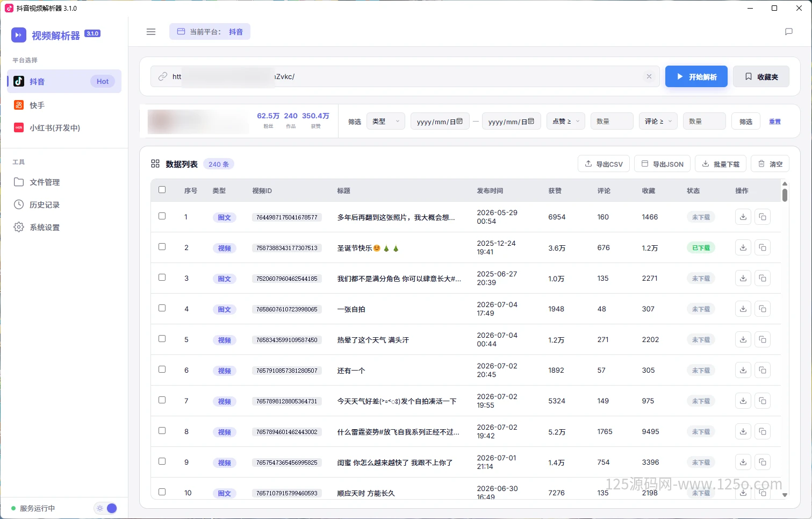Screen dimensions: 812x519
Task: Copy row 1 link with copy icon
Action: tap(763, 217)
